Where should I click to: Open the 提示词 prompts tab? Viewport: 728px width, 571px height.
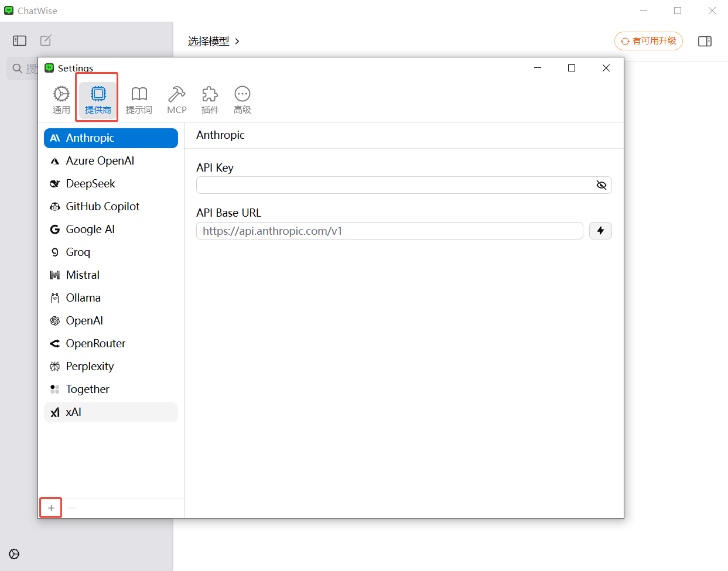pyautogui.click(x=139, y=100)
